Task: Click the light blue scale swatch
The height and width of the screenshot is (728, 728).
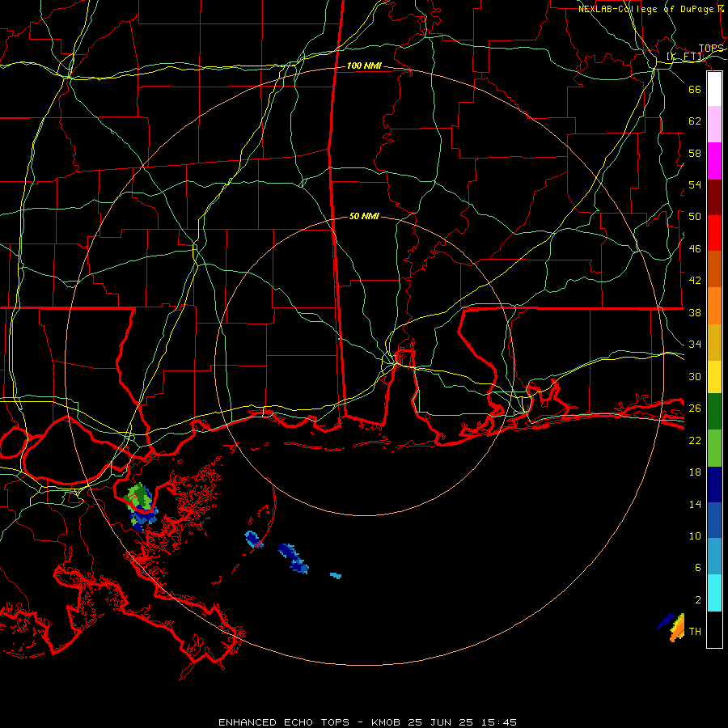Action: pos(714,557)
